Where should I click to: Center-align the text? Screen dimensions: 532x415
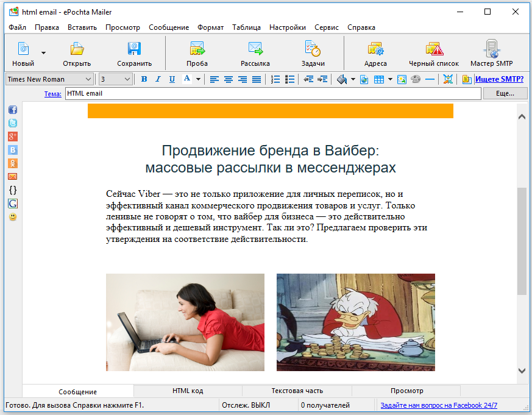(x=229, y=79)
